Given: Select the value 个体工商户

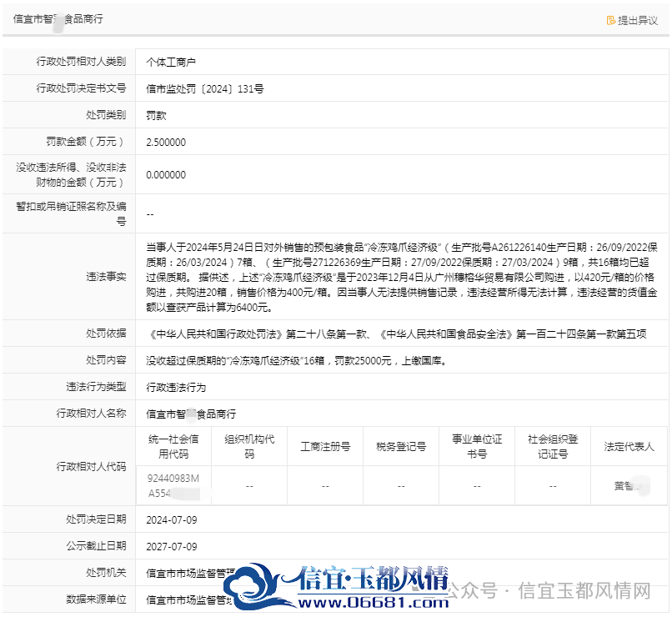Looking at the screenshot, I should 171,63.
